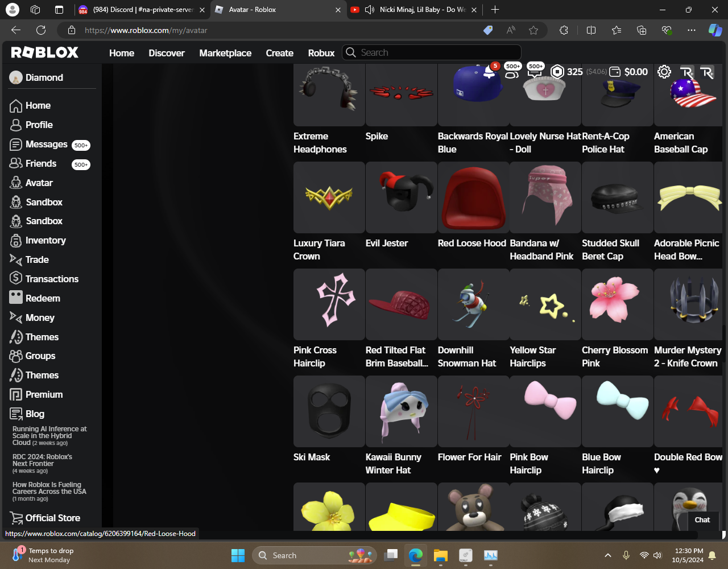The image size is (728, 569).
Task: Open the Profile sidebar icon
Action: [x=16, y=125]
